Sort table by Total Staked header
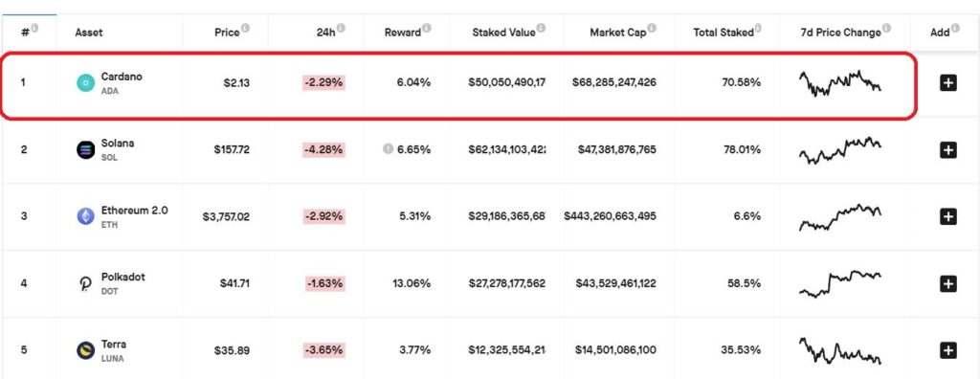Screen dimensions: 980x379 (x=724, y=33)
